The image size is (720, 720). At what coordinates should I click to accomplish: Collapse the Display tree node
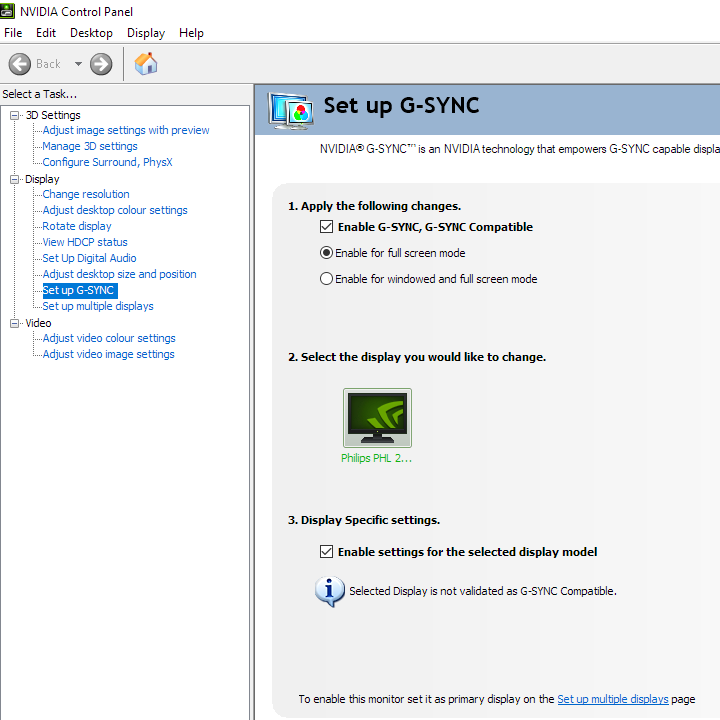(15, 179)
